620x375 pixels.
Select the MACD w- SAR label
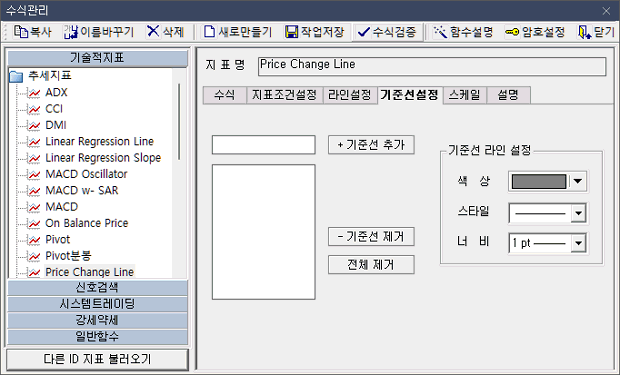(x=82, y=190)
